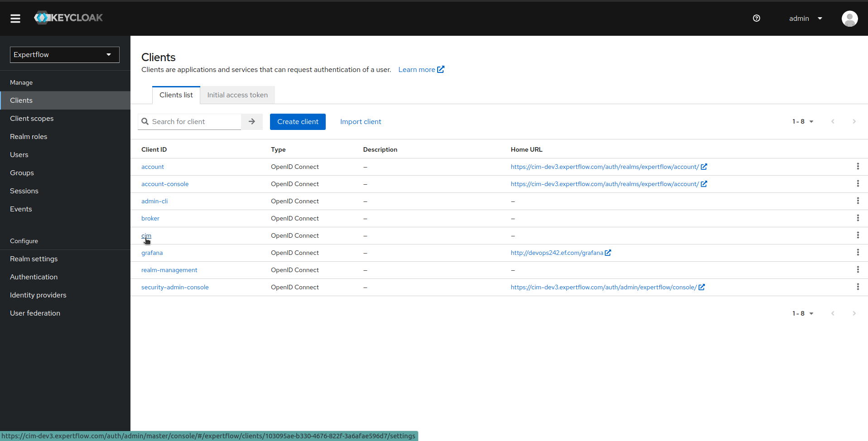The width and height of the screenshot is (868, 441).
Task: Click the Keycloak logo
Action: click(68, 18)
